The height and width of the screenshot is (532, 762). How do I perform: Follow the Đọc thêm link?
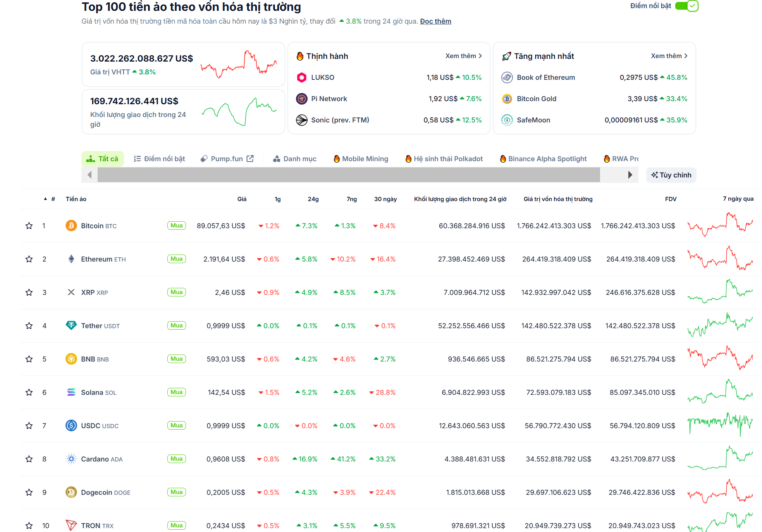click(435, 21)
